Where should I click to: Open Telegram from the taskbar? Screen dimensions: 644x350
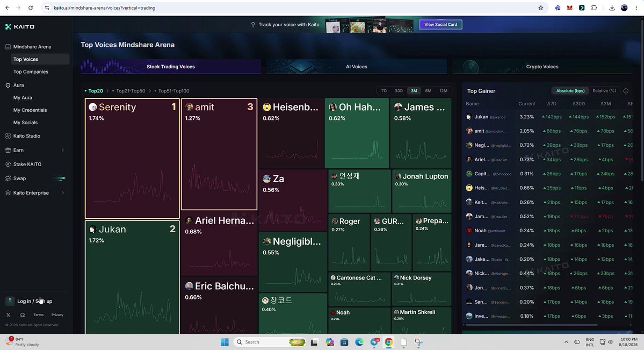tap(374, 342)
